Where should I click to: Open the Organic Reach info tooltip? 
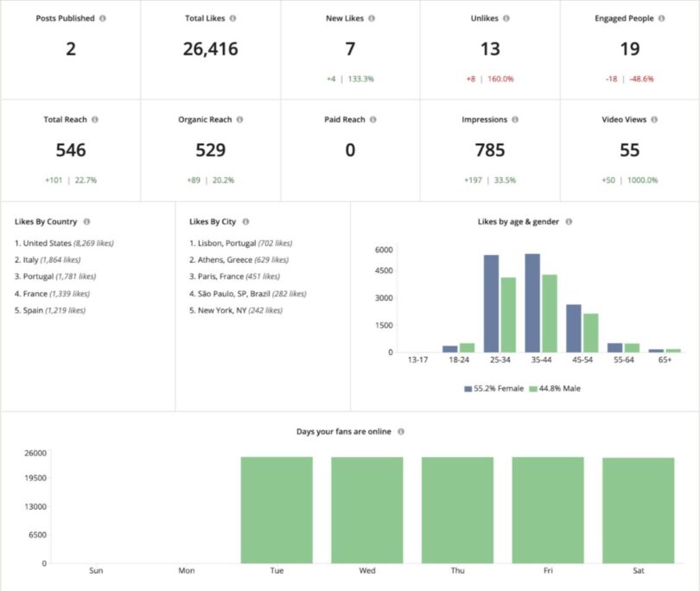pyautogui.click(x=239, y=119)
